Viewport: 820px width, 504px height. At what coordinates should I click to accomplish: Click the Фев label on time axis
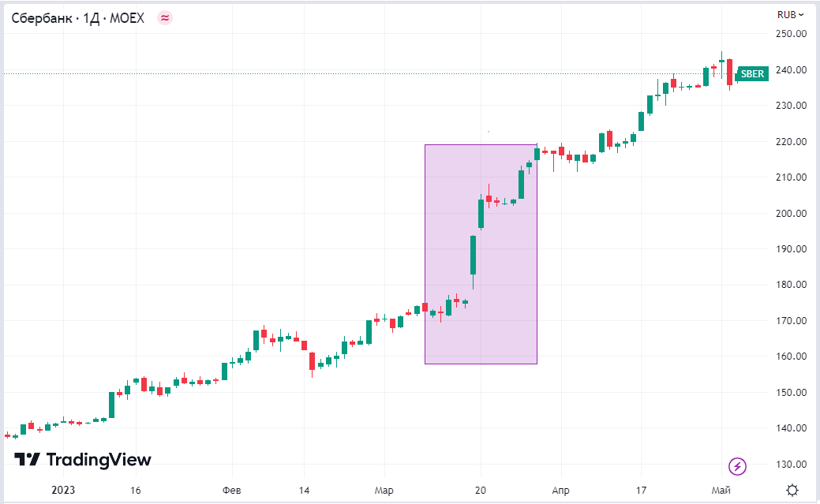pyautogui.click(x=231, y=490)
